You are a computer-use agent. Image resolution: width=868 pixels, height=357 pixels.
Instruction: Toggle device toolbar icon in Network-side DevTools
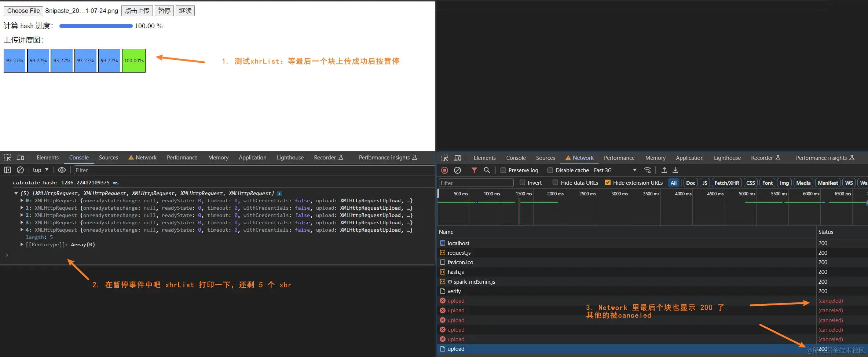(x=458, y=158)
